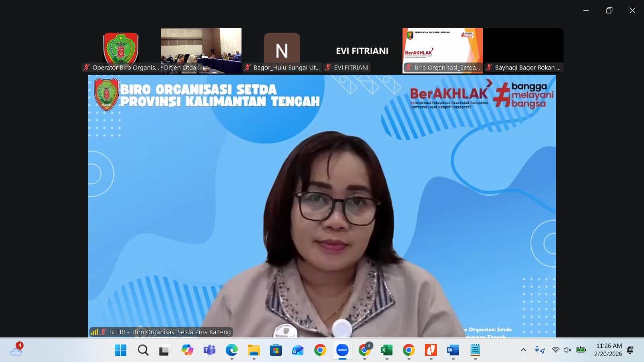Open Copilot from the taskbar
This screenshot has height=362, width=644.
[x=187, y=350]
